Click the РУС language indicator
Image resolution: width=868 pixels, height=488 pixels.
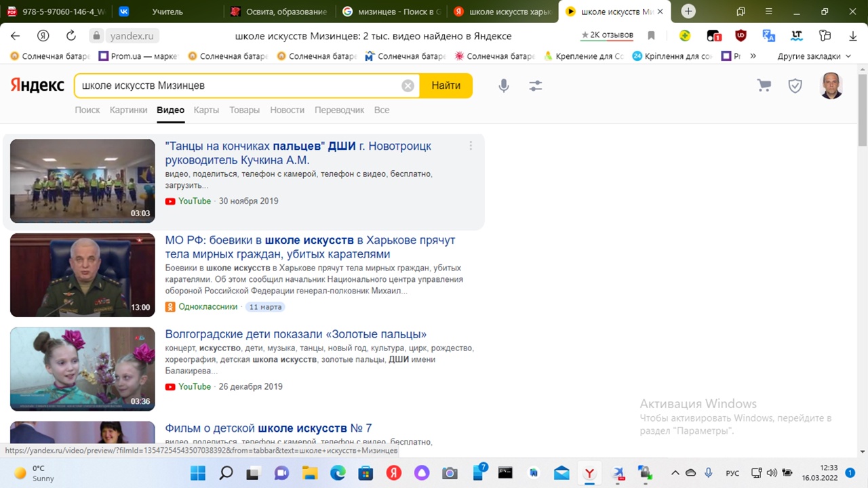(x=732, y=472)
